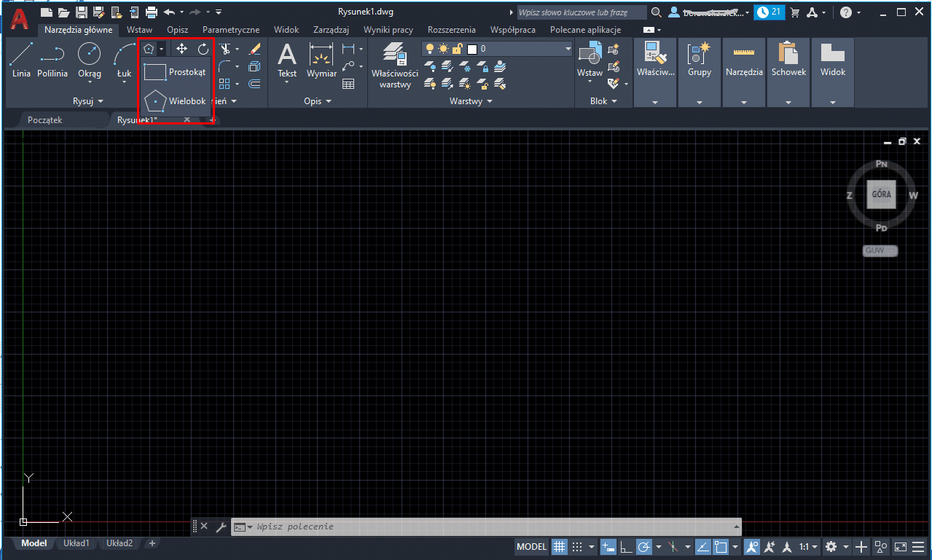
Task: Activate the Rotate tool in ribbon
Action: (203, 49)
